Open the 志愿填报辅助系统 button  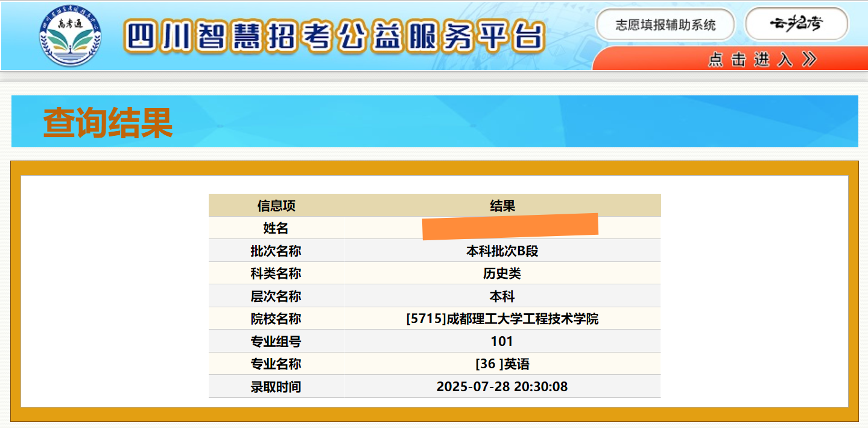pos(665,25)
